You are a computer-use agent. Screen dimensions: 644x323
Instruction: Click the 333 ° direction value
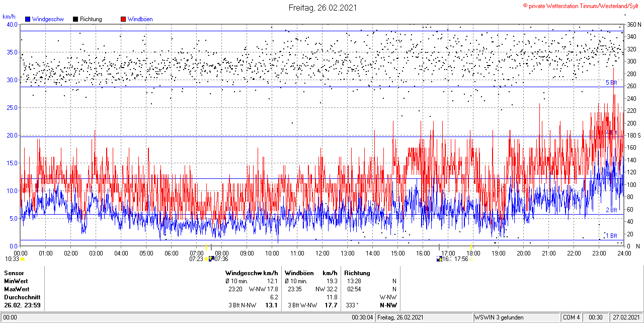point(352,305)
